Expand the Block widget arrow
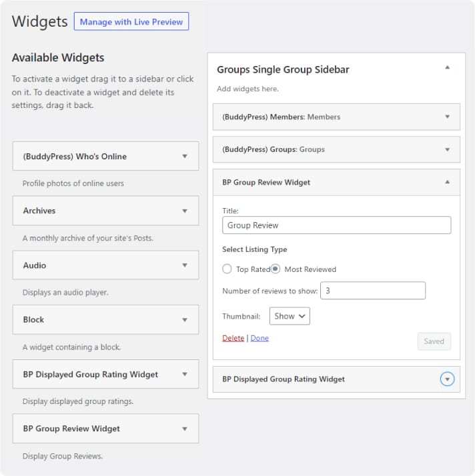Image resolution: width=475 pixels, height=476 pixels. [185, 320]
